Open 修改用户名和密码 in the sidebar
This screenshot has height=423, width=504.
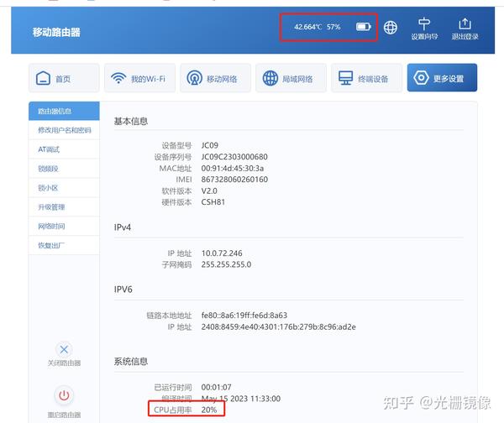click(64, 130)
